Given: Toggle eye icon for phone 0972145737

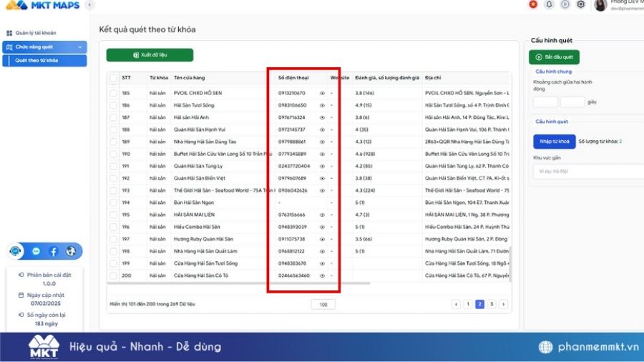Looking at the screenshot, I should (322, 129).
